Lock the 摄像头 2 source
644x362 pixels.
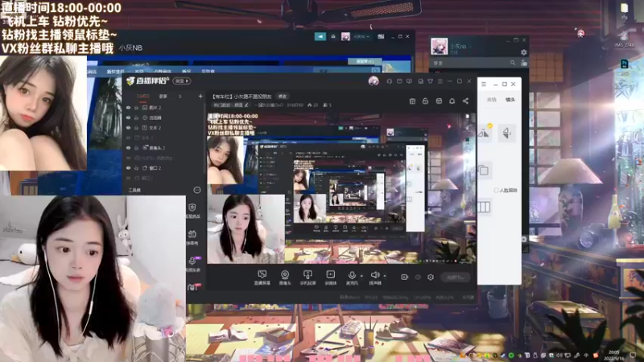click(x=136, y=148)
